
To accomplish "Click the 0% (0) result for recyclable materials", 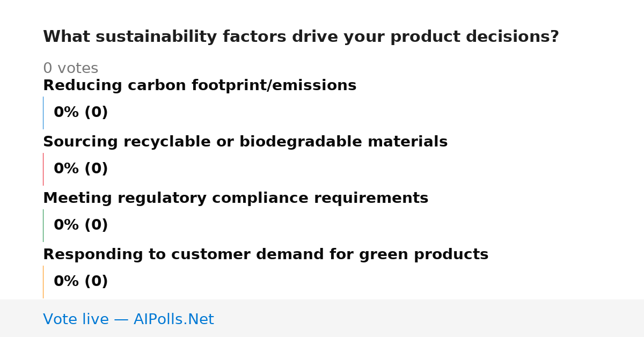I will coord(81,169).
